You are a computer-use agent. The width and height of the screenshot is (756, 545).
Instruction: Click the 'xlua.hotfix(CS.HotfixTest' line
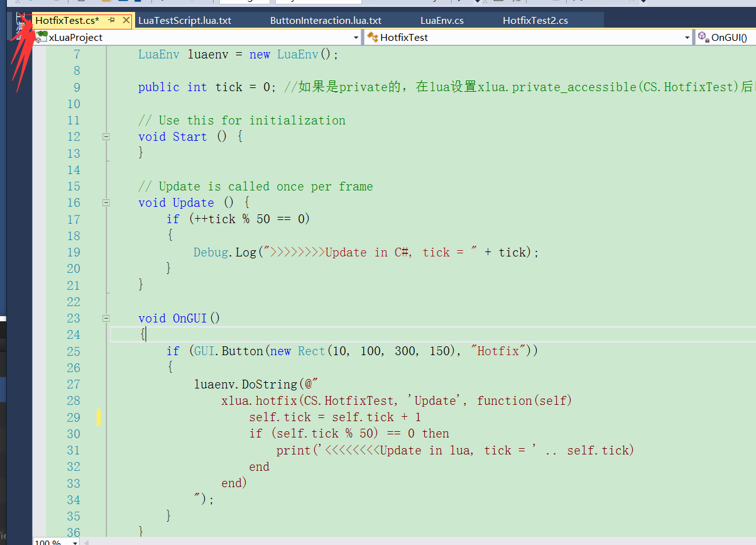[397, 400]
